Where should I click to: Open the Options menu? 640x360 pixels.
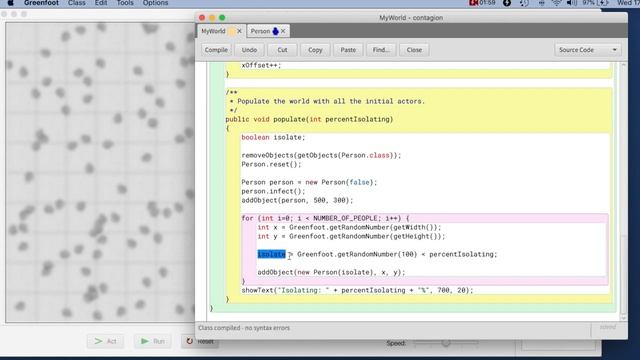(155, 3)
